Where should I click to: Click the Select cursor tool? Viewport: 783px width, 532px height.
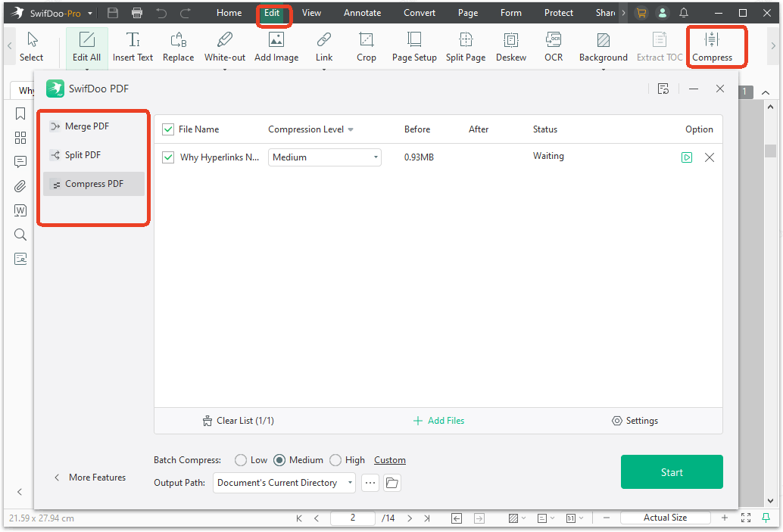(32, 46)
